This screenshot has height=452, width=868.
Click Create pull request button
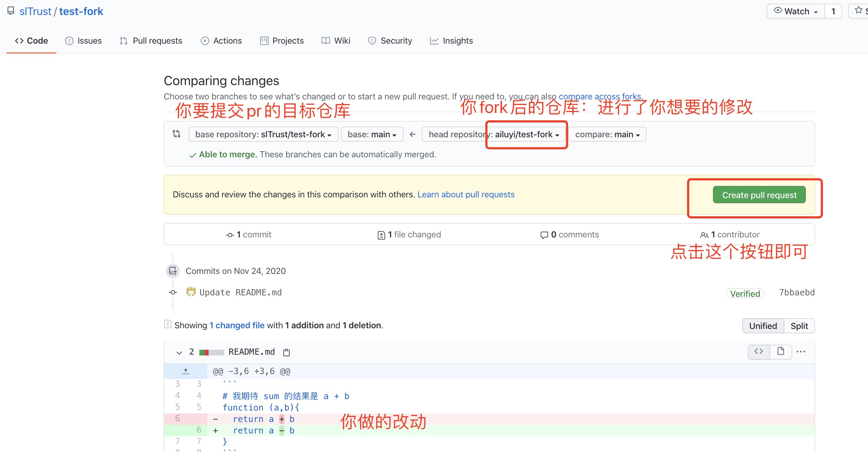(759, 195)
